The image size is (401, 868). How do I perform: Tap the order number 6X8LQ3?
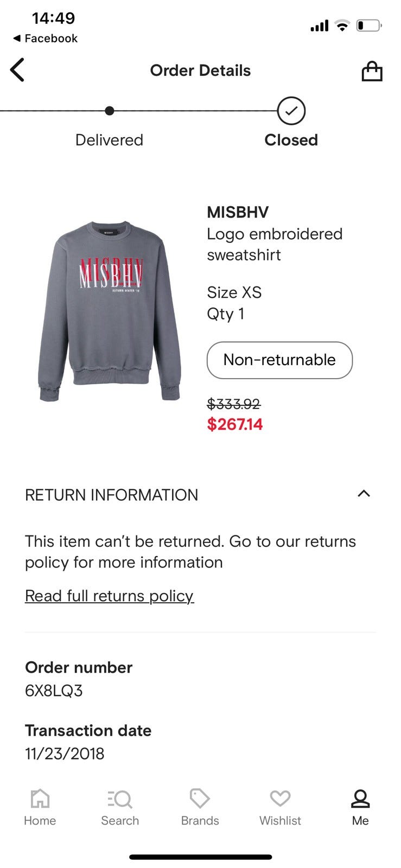click(x=54, y=691)
